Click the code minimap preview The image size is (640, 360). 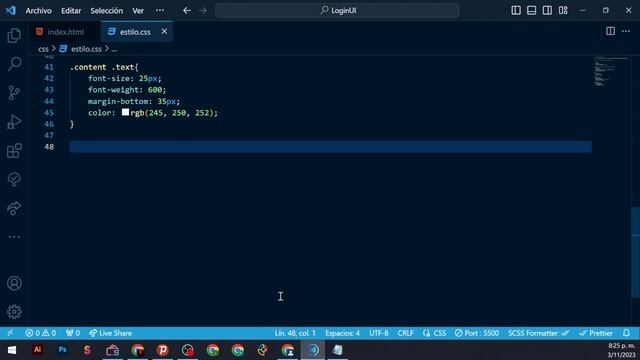pyautogui.click(x=611, y=71)
